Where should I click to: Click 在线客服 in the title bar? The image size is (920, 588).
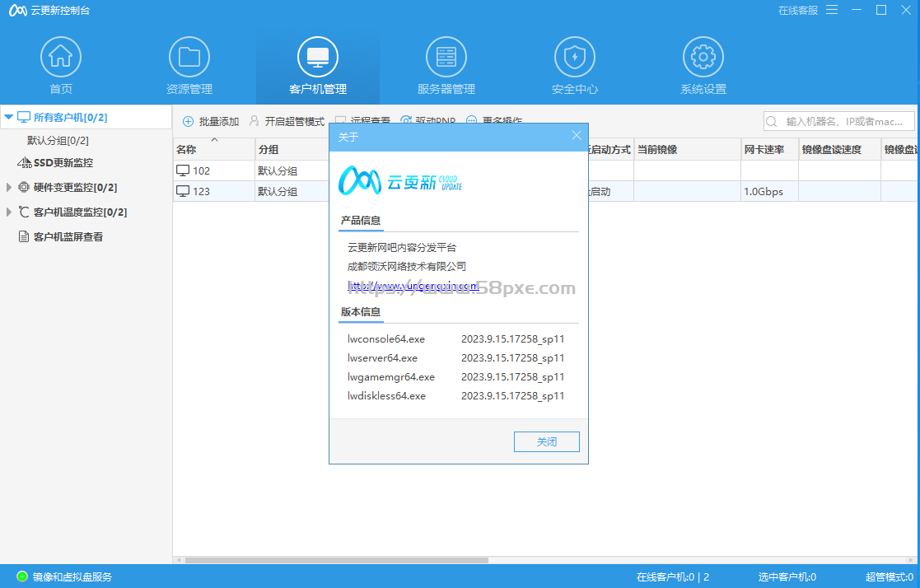tap(798, 11)
